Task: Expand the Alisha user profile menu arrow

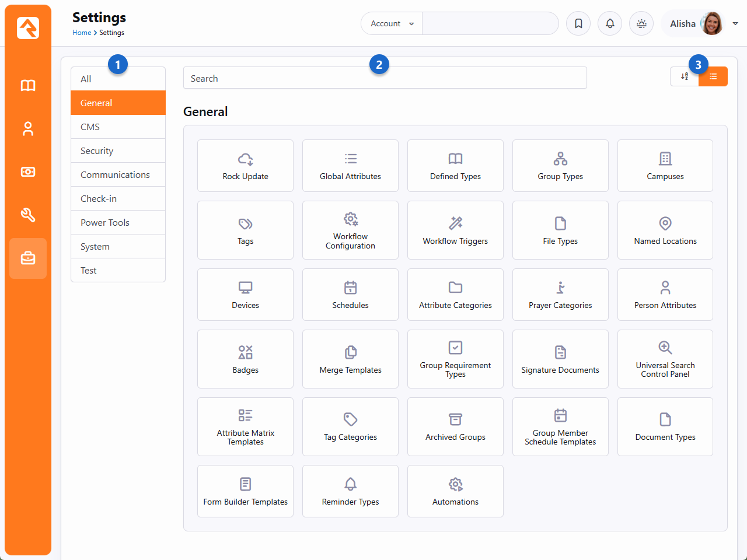Action: [x=735, y=24]
